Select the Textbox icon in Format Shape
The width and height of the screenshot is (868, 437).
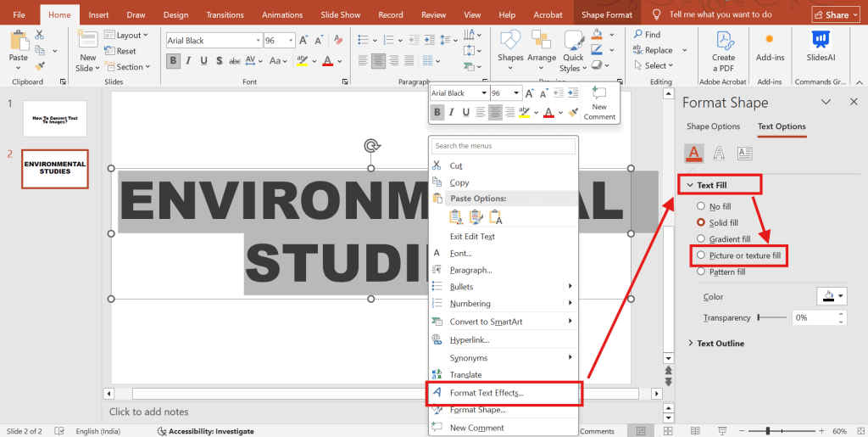click(744, 154)
